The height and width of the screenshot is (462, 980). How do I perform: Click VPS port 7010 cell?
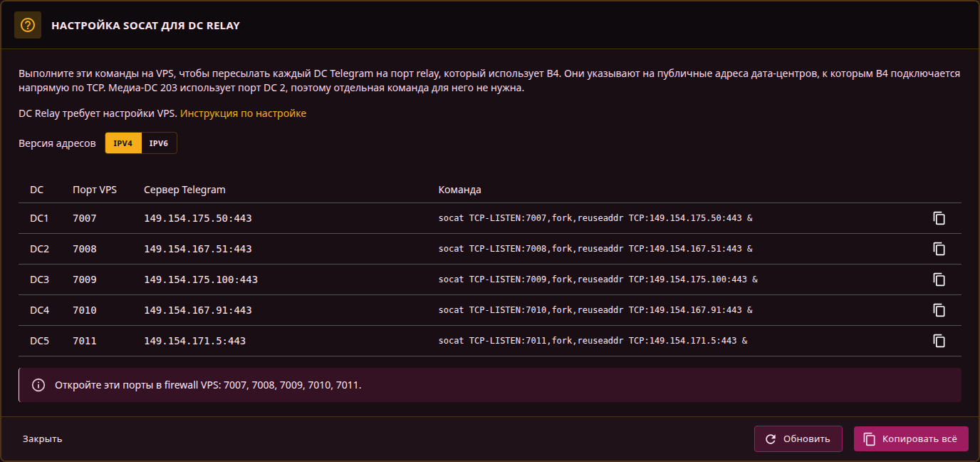[x=85, y=310]
